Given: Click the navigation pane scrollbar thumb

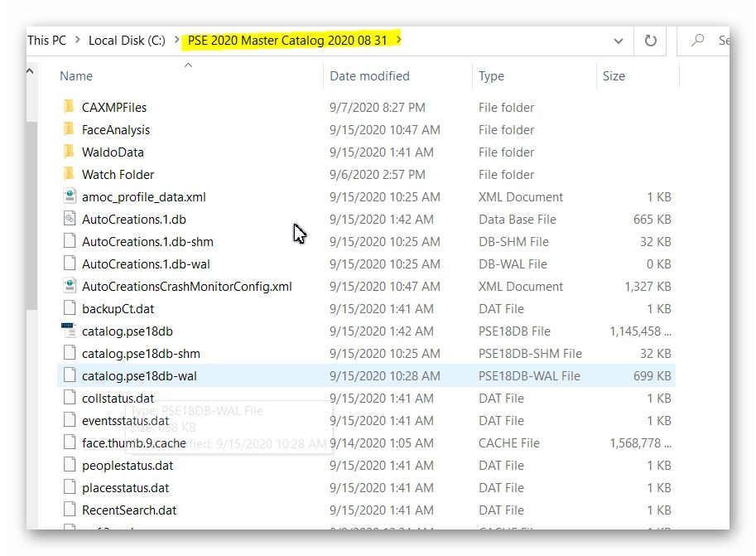Looking at the screenshot, I should coord(31,215).
